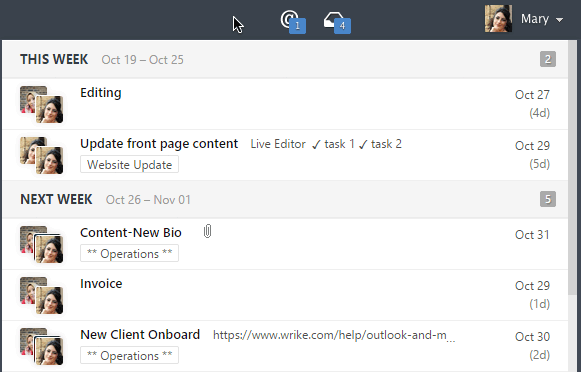581x372 pixels.
Task: Click the assignee avatars on the Invoice task
Action: 42,295
